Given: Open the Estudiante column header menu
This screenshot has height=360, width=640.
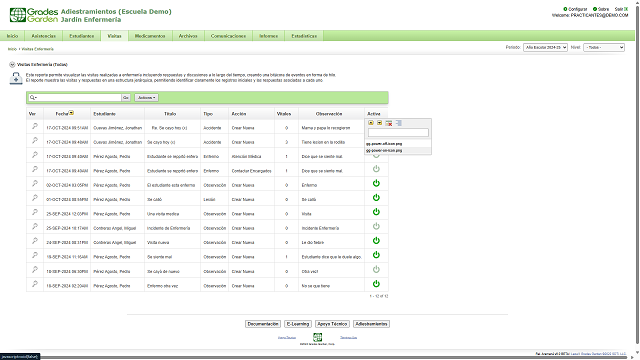Looking at the screenshot, I should point(104,114).
